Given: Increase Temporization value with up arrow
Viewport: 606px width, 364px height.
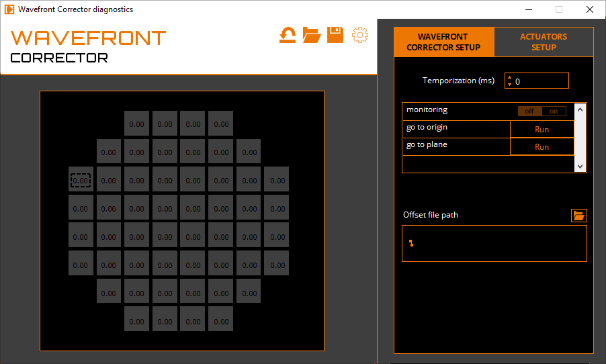Looking at the screenshot, I should [x=509, y=77].
